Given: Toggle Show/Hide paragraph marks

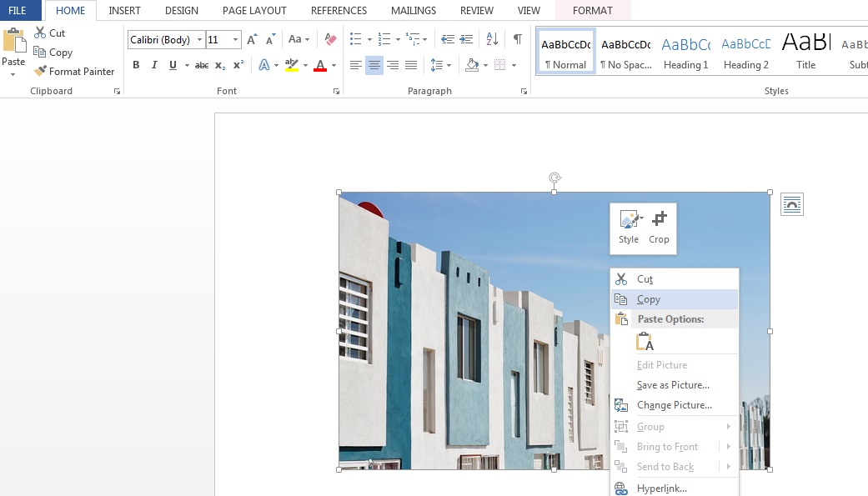Looking at the screenshot, I should point(517,38).
